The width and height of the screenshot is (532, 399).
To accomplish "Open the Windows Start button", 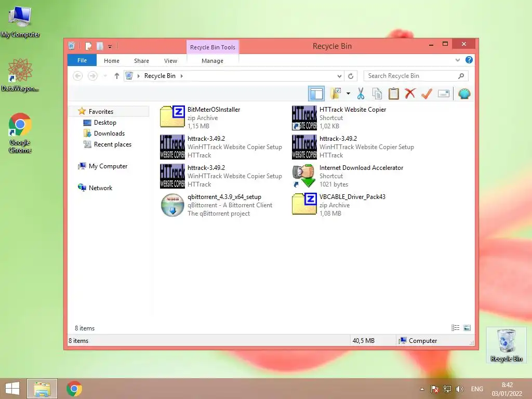I will 12,389.
